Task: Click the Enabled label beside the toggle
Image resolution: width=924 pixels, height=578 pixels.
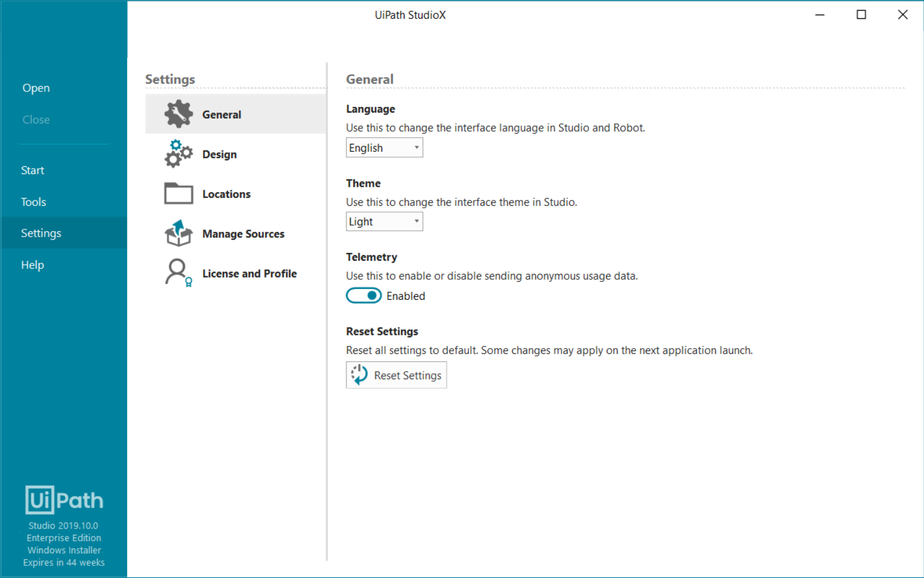Action: pyautogui.click(x=406, y=296)
